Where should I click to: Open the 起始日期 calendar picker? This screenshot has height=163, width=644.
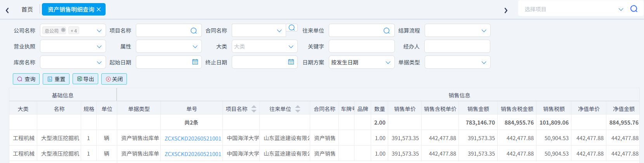point(195,62)
